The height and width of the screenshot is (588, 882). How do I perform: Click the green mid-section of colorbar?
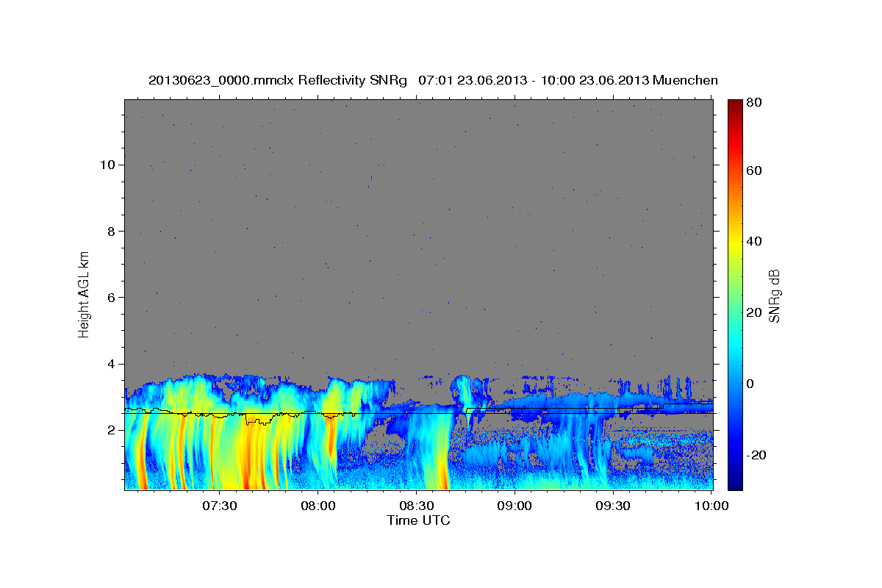coord(734,294)
